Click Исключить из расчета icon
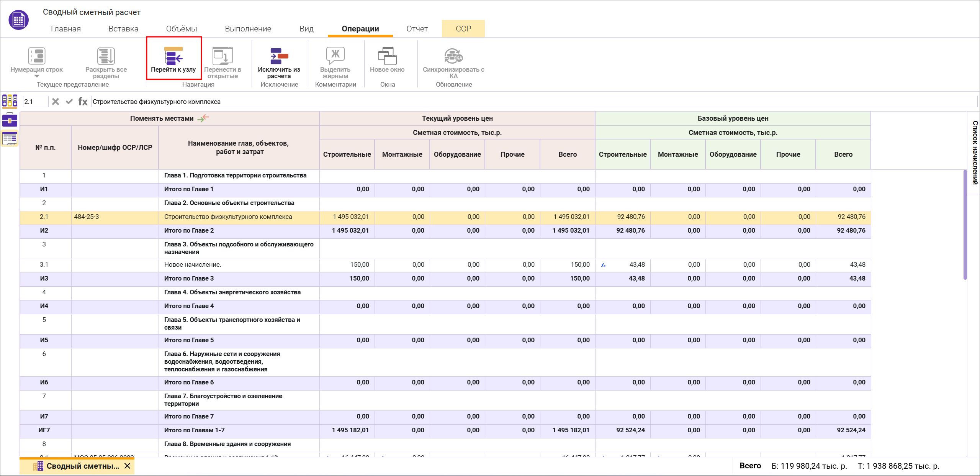The height and width of the screenshot is (476, 980). [279, 56]
